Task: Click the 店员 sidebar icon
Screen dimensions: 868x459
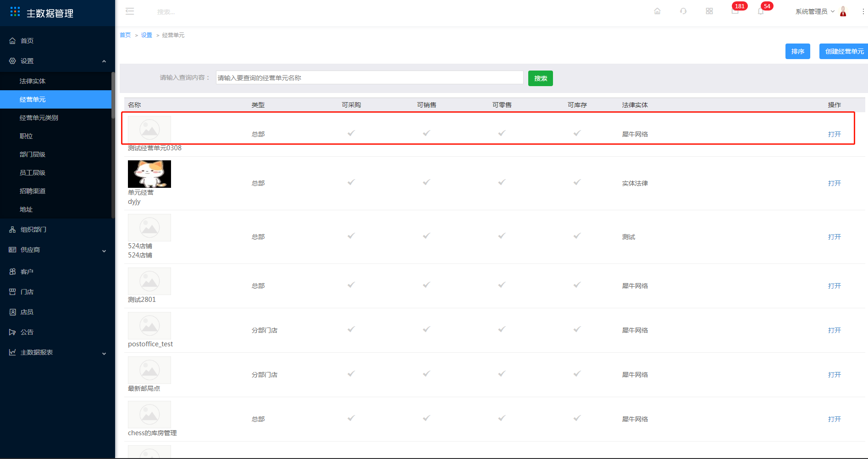Action: coord(12,312)
